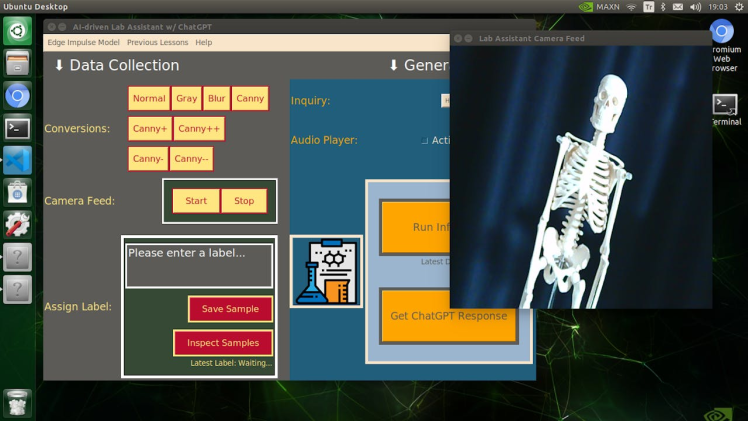Apply the Blur conversion
This screenshot has height=421, width=748.
coord(217,99)
